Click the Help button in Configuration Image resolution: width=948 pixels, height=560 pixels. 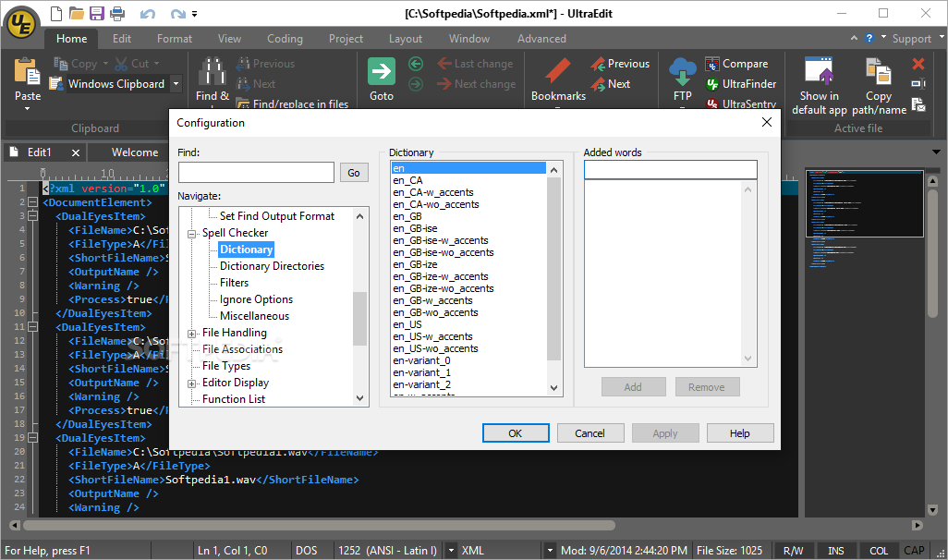click(x=739, y=433)
